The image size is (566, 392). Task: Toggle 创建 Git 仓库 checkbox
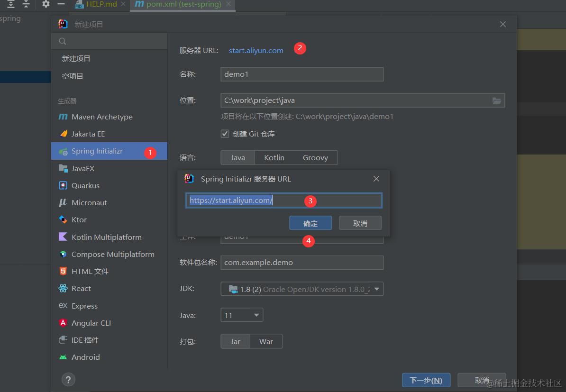tap(225, 134)
